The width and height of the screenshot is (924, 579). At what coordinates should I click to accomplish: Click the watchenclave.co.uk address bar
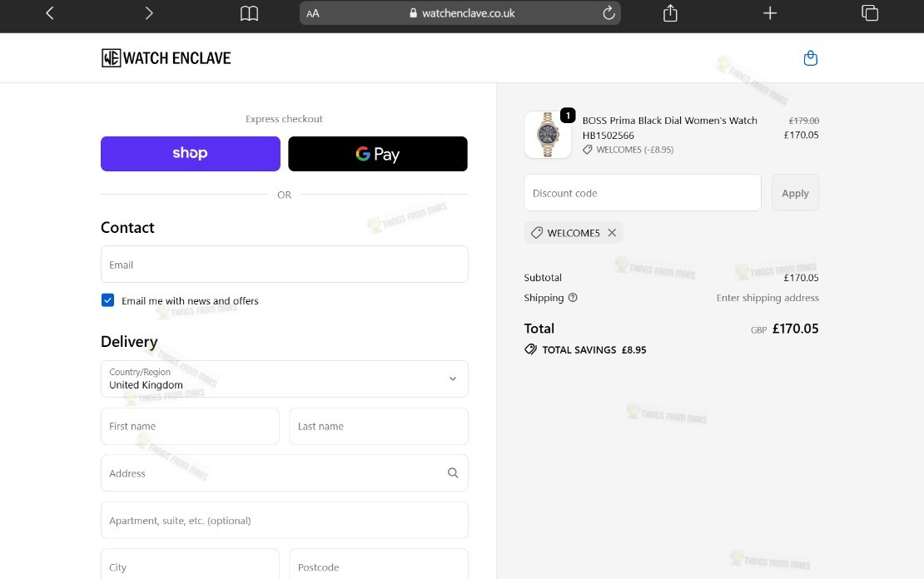(460, 13)
